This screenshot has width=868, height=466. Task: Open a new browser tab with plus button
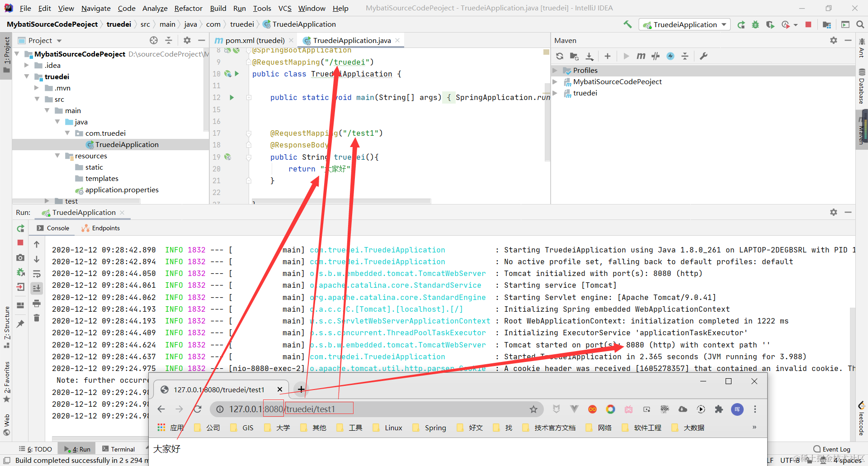point(301,389)
